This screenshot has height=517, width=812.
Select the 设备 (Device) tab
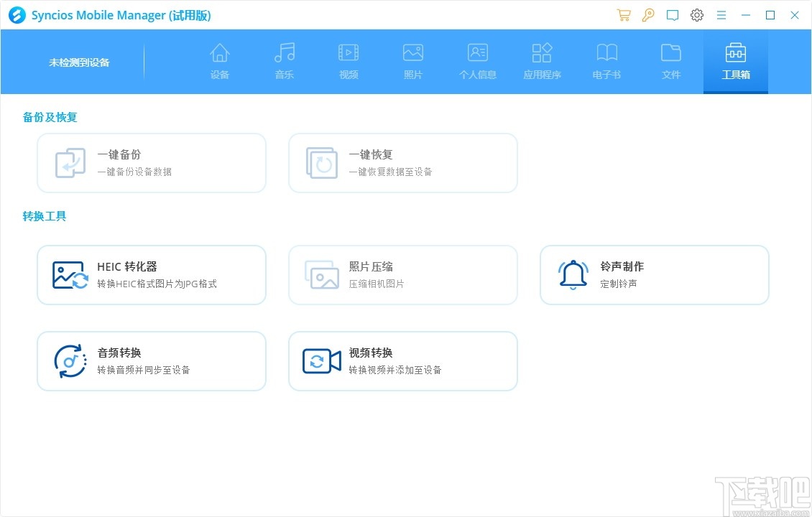pos(219,61)
